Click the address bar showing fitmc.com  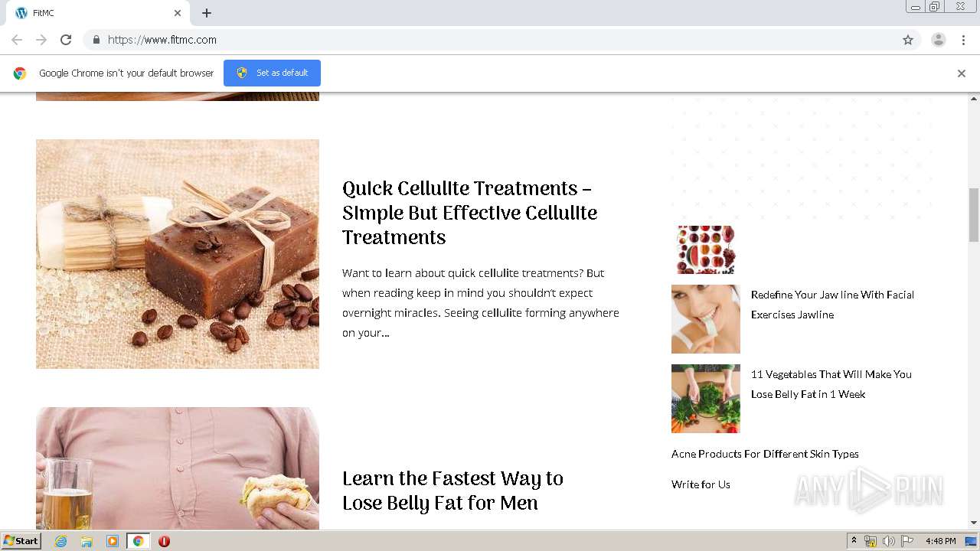[x=498, y=40]
